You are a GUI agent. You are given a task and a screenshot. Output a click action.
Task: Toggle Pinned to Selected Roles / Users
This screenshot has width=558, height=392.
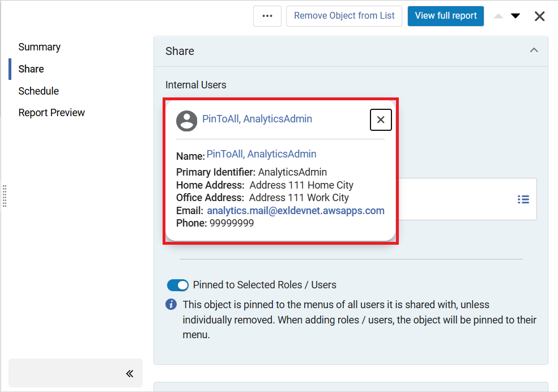[177, 285]
